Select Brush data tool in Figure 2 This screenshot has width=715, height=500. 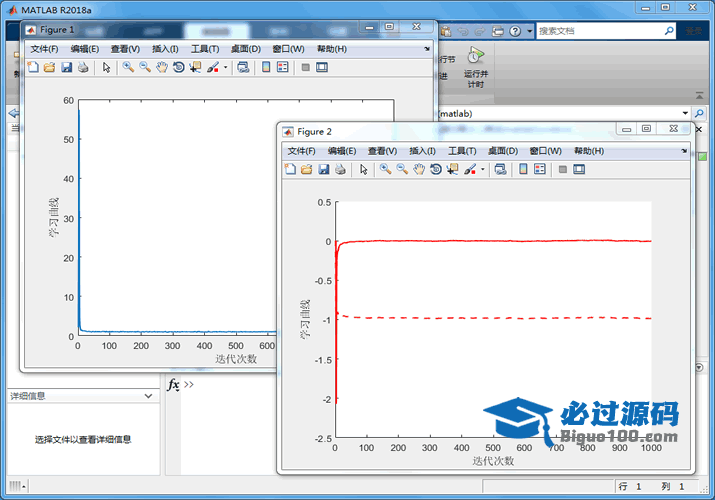470,170
